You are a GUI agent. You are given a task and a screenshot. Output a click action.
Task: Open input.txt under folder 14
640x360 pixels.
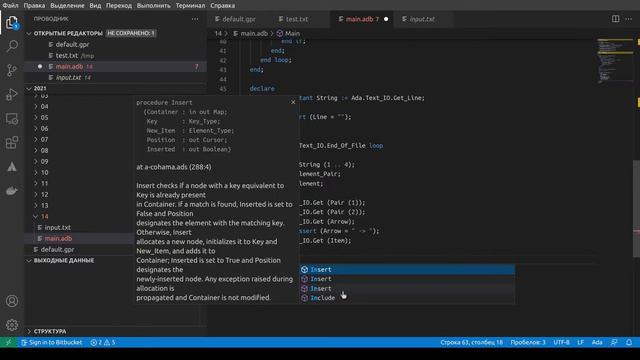coord(58,228)
